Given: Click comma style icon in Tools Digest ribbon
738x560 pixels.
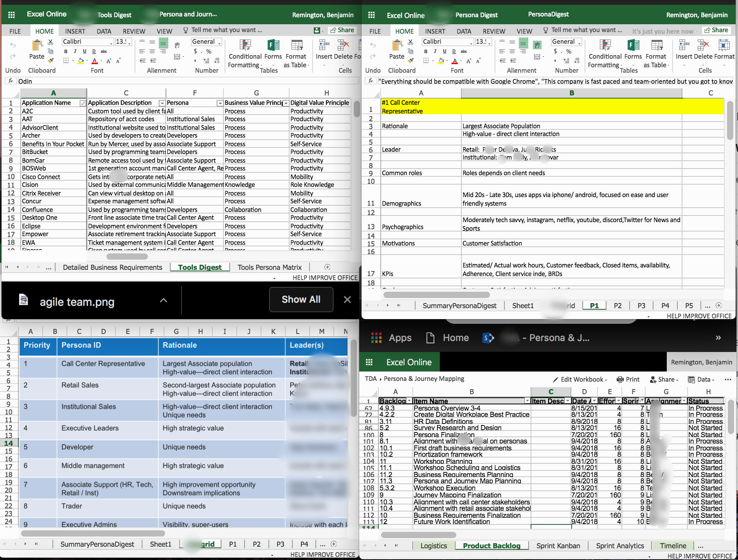Looking at the screenshot, I should (x=195, y=61).
